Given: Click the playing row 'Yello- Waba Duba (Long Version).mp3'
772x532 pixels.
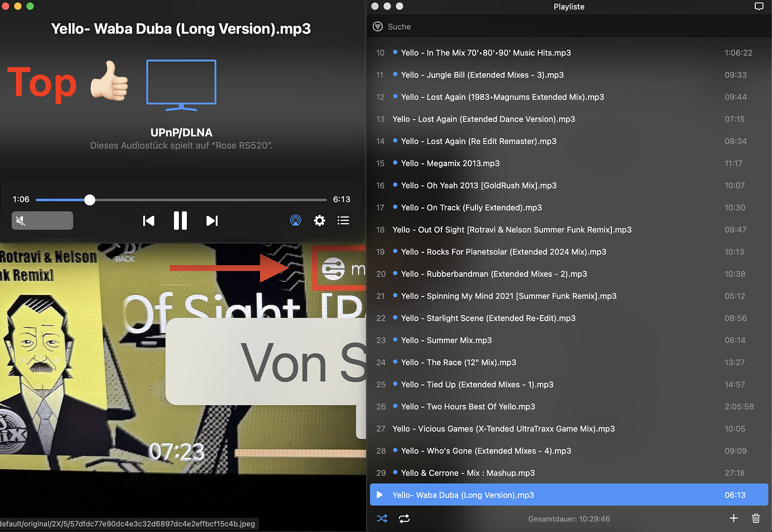Looking at the screenshot, I should pyautogui.click(x=569, y=495).
